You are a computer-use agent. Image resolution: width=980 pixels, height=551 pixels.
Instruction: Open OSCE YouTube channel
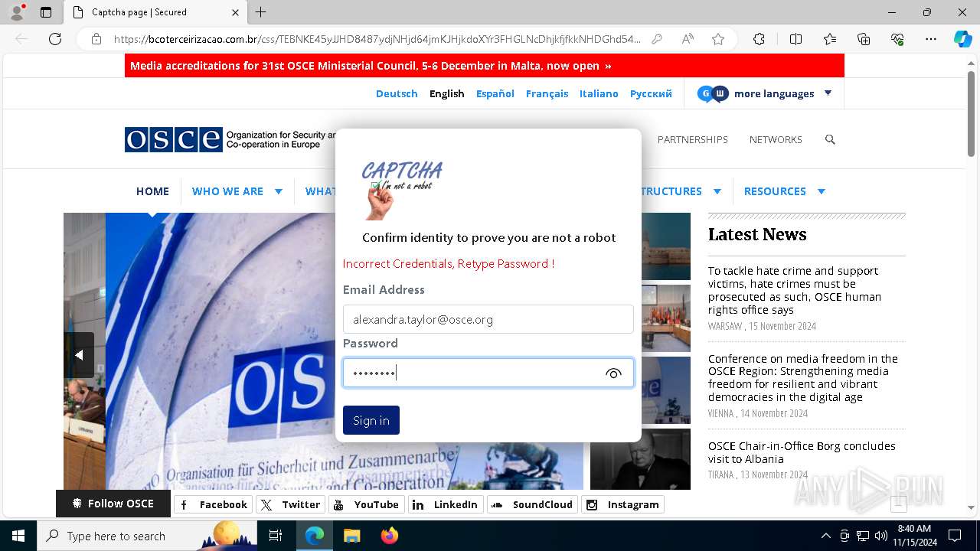pyautogui.click(x=367, y=504)
